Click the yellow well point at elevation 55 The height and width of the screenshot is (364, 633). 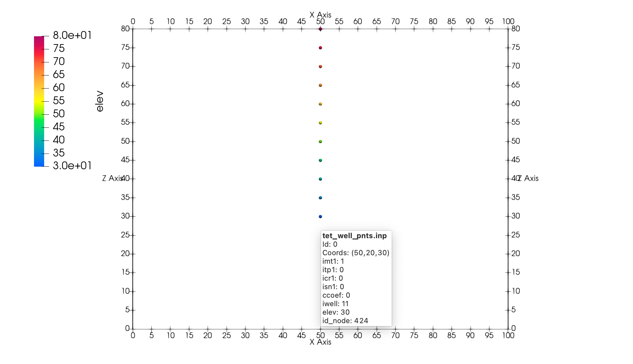320,123
